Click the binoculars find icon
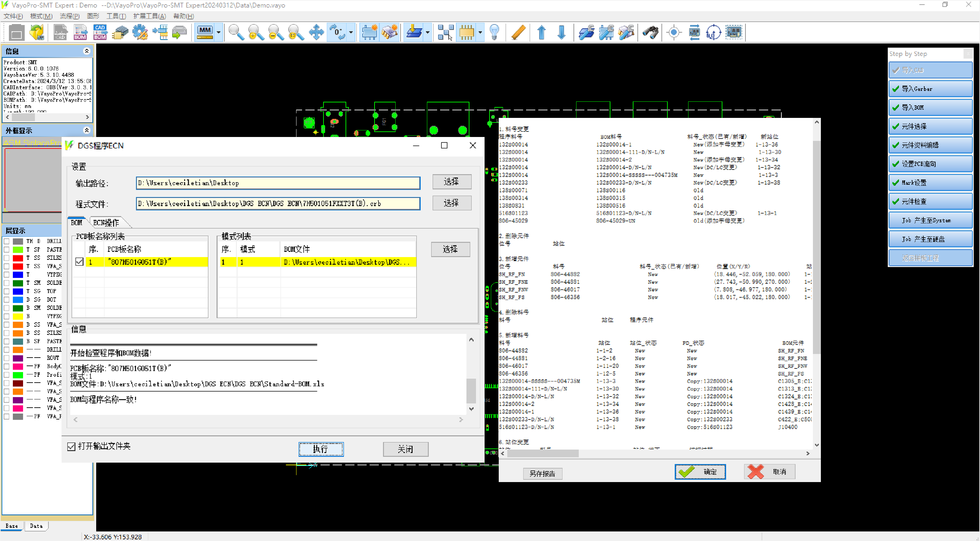 (x=651, y=32)
